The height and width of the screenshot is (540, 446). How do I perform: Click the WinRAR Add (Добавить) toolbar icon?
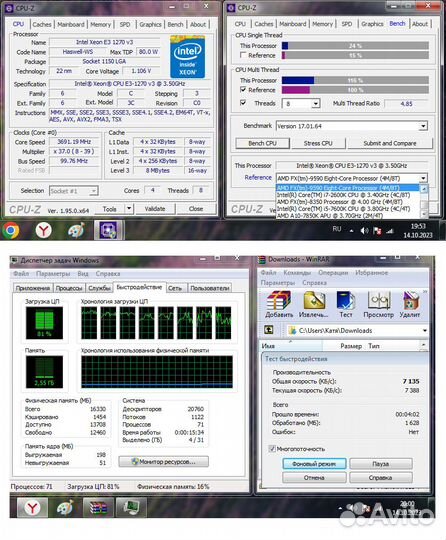click(x=279, y=301)
